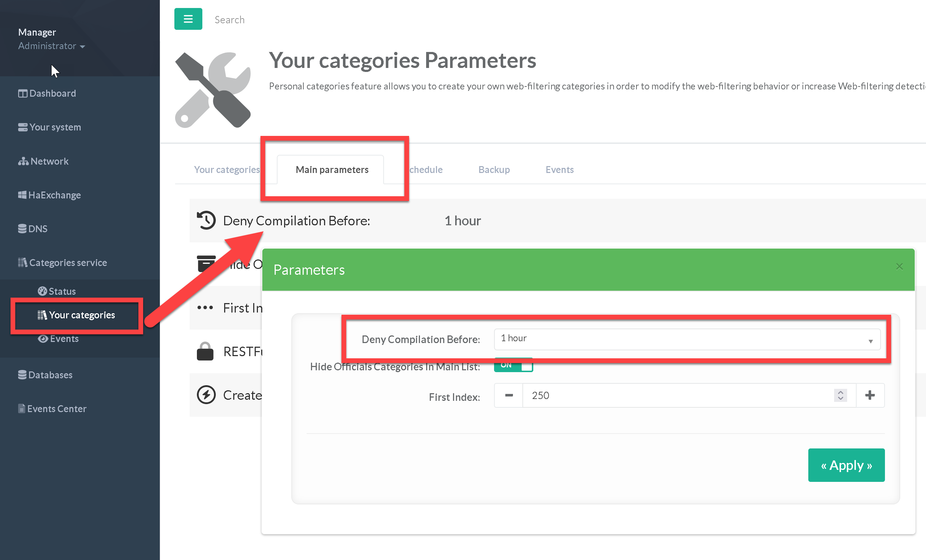Switch to the Backup tab

(494, 169)
